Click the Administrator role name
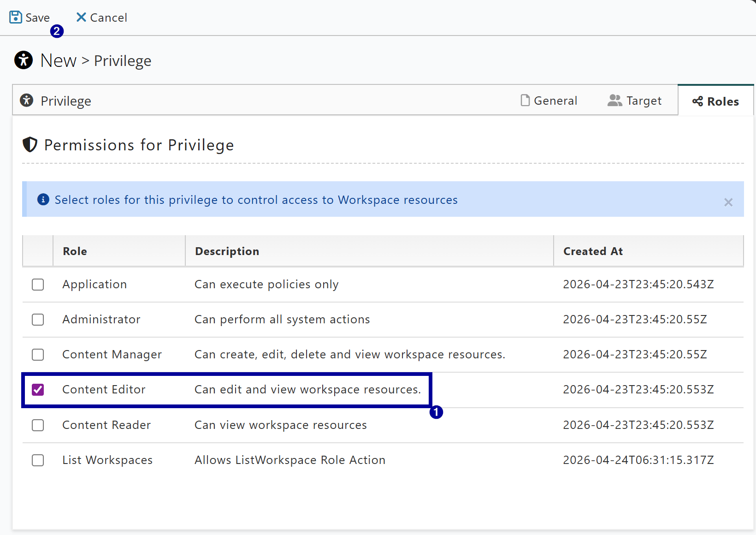This screenshot has width=756, height=535. pos(101,320)
